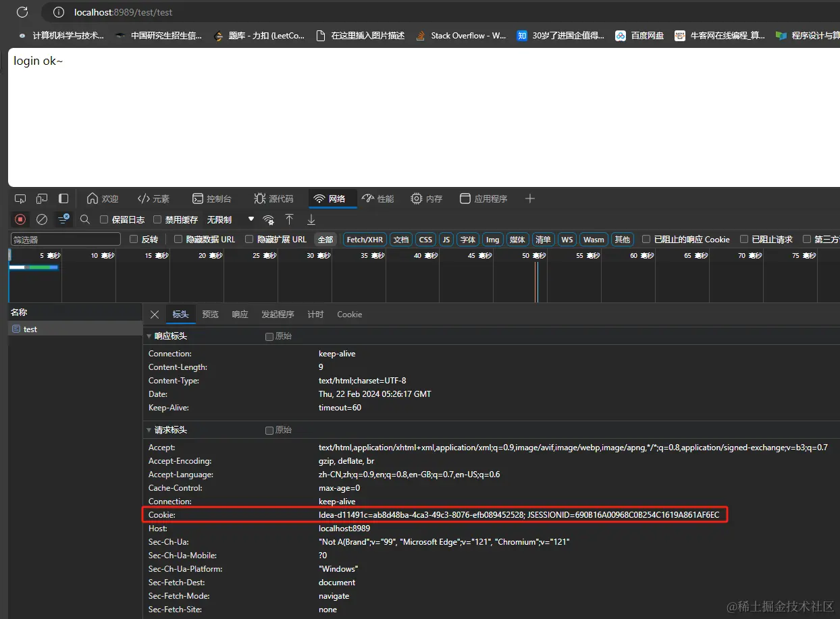The width and height of the screenshot is (840, 619).
Task: Stop recording network log
Action: 20,219
